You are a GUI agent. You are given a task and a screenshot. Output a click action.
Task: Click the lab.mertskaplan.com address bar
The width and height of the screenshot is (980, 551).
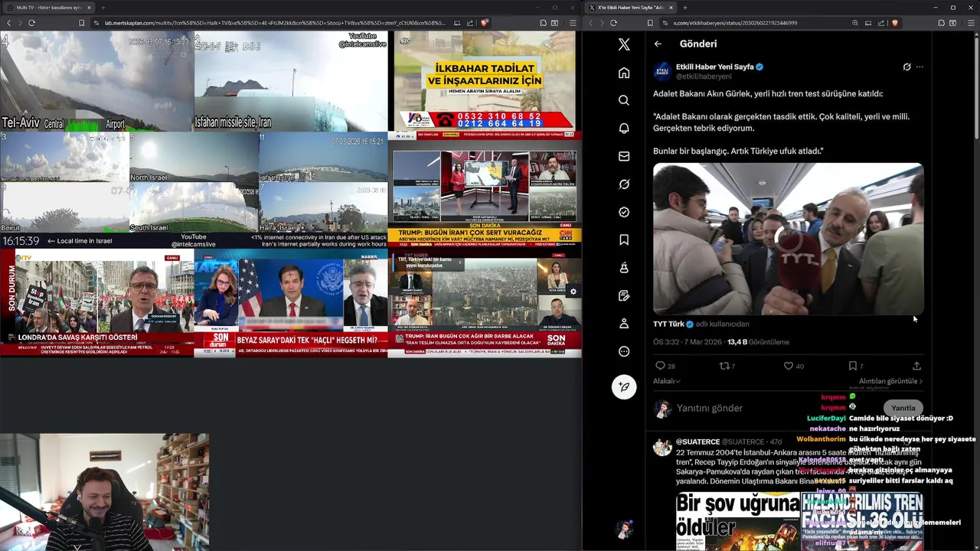point(274,23)
